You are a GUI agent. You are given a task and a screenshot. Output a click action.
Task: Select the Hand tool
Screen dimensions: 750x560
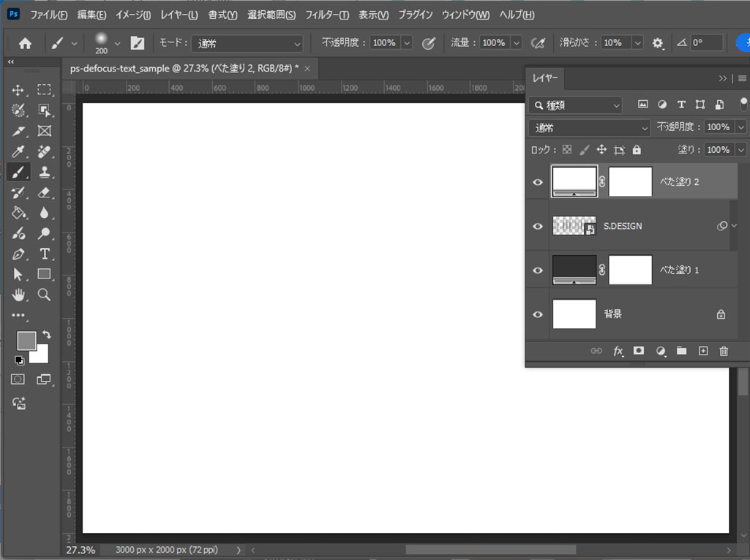[18, 295]
